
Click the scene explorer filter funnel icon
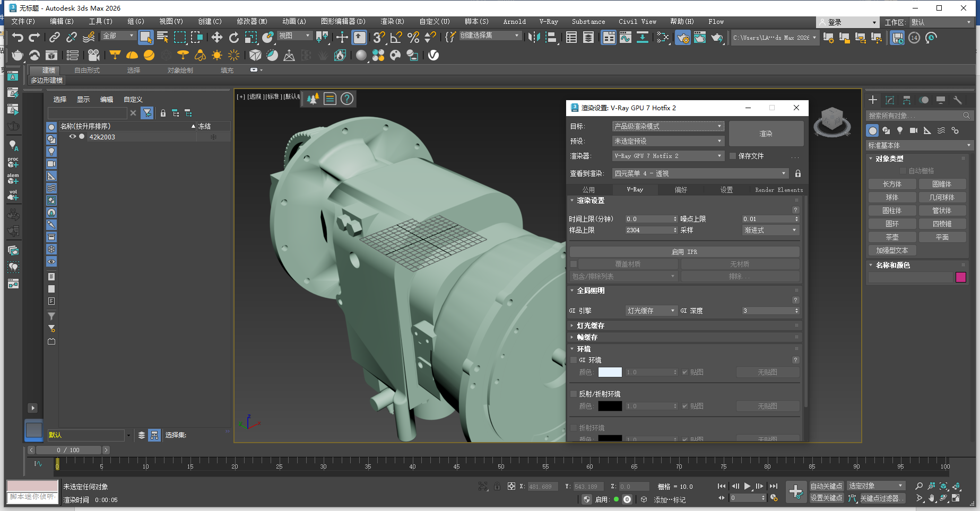tap(148, 113)
